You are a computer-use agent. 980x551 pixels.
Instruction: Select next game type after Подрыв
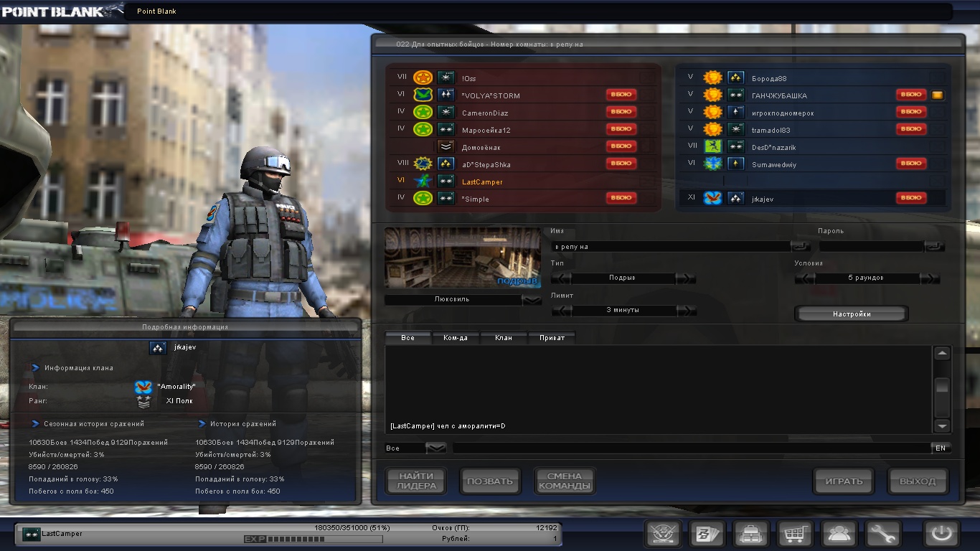coord(686,278)
